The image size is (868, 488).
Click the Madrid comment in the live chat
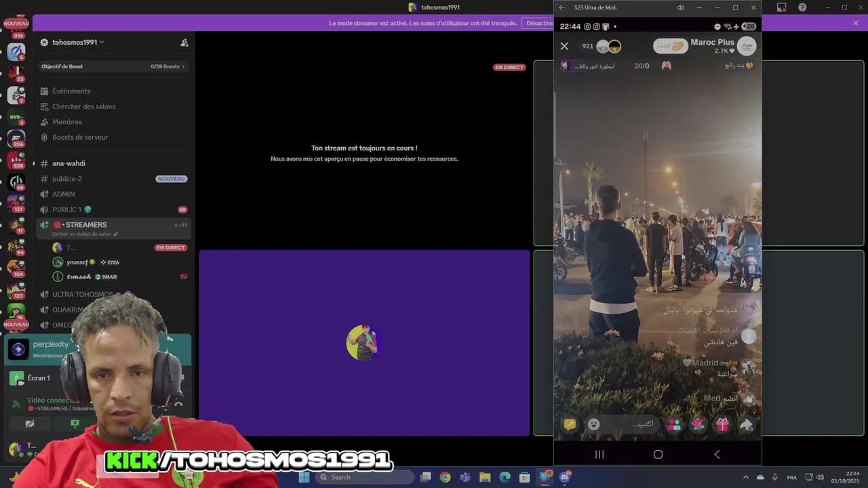[719, 368]
